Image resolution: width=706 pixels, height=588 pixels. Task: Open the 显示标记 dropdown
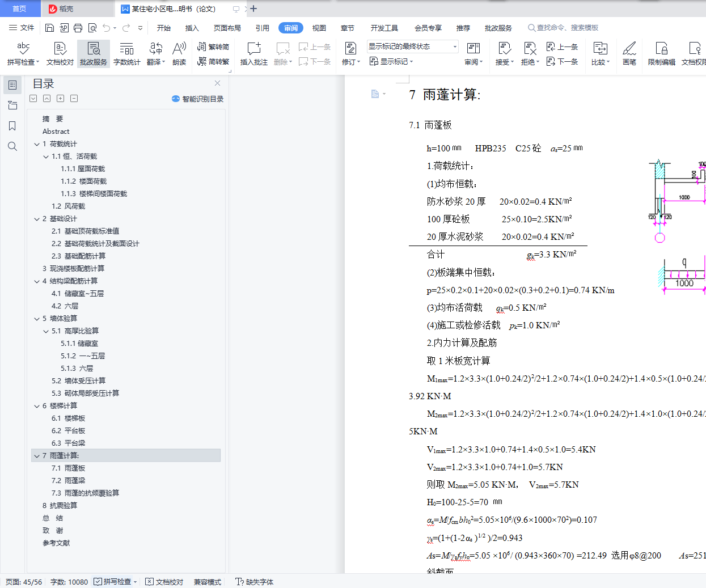point(391,61)
